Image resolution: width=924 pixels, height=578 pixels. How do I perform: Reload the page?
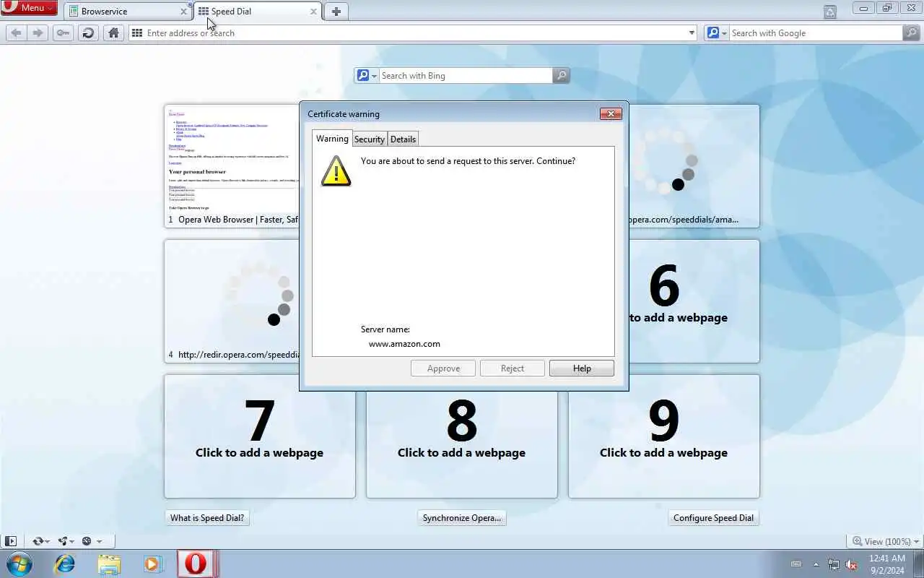[88, 33]
